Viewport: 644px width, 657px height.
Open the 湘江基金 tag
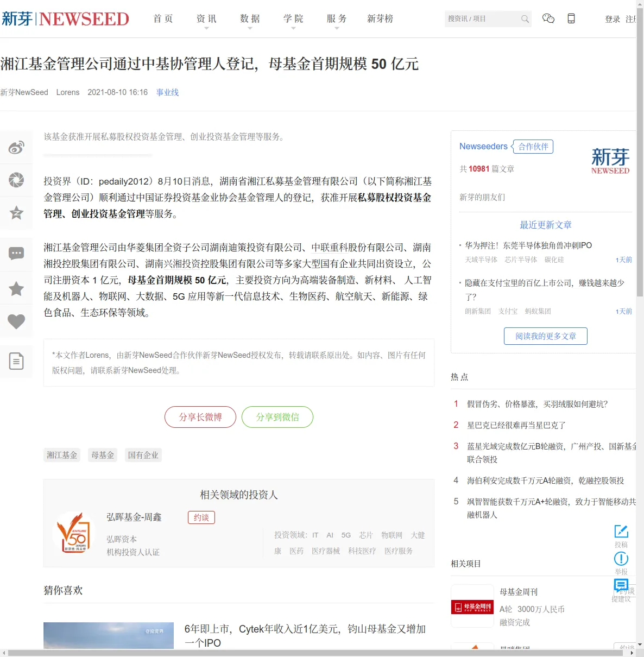(x=62, y=455)
